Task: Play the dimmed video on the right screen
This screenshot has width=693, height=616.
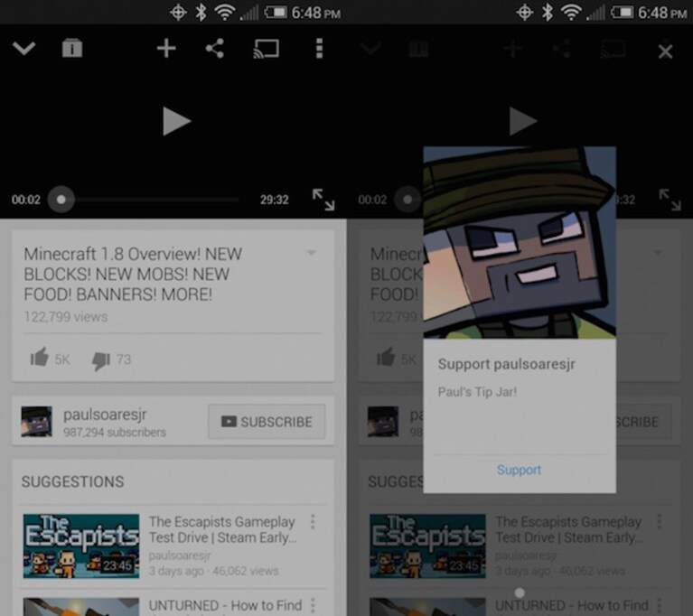Action: click(x=523, y=121)
